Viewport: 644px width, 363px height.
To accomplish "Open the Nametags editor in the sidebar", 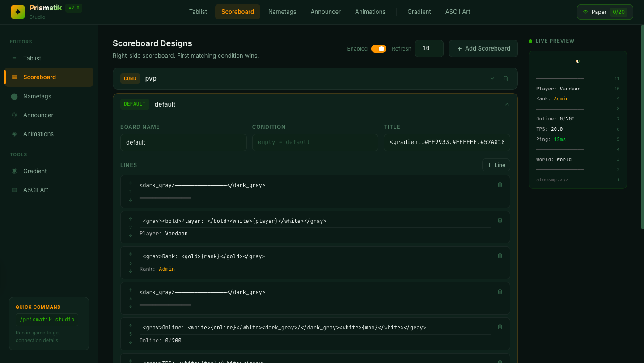I will 49,96.
